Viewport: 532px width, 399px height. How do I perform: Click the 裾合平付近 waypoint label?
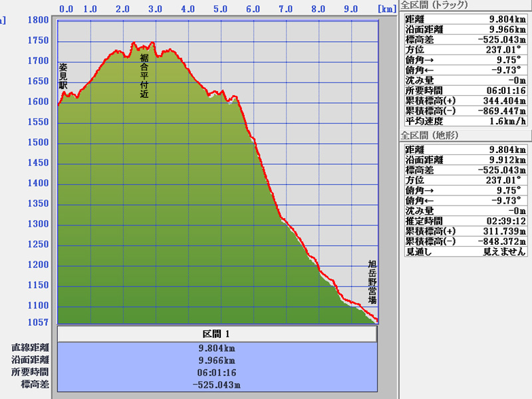click(x=144, y=76)
